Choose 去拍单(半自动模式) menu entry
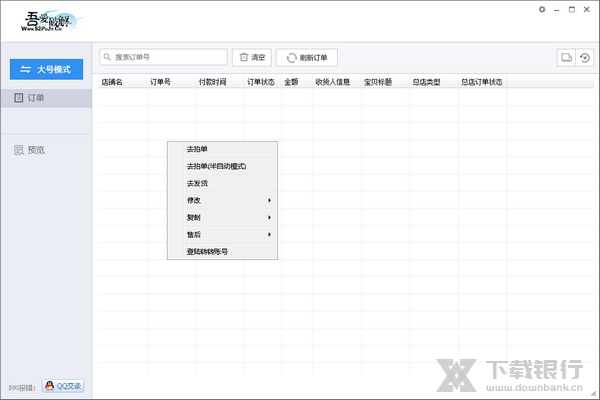 pyautogui.click(x=222, y=166)
